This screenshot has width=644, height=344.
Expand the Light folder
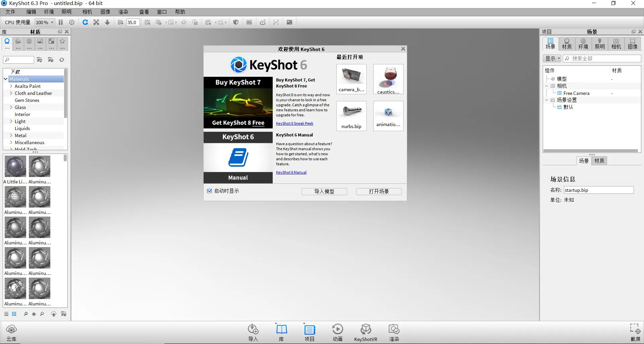click(11, 121)
